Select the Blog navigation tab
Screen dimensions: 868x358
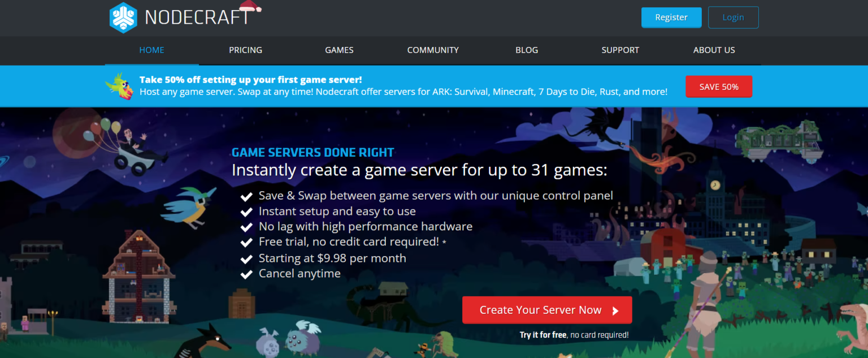pyautogui.click(x=527, y=50)
